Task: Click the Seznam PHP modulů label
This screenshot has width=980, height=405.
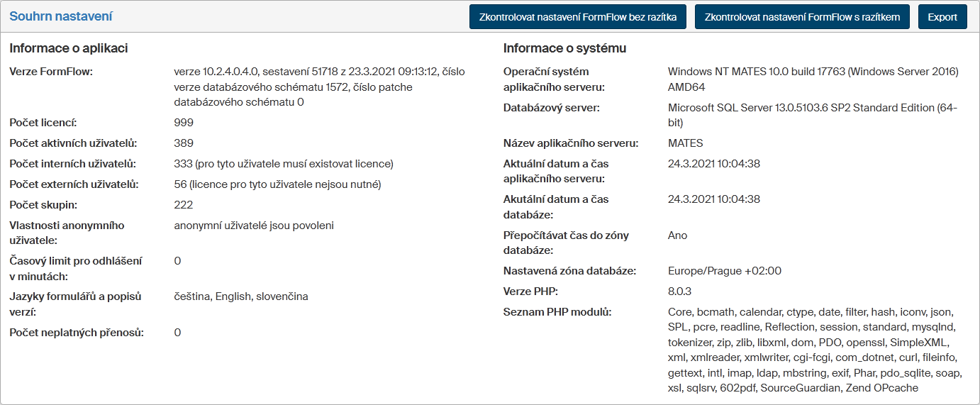Action: coord(557,312)
